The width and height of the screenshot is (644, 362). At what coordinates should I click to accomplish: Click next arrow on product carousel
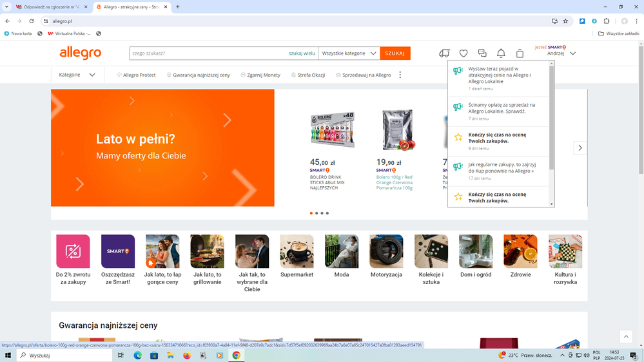click(x=580, y=148)
